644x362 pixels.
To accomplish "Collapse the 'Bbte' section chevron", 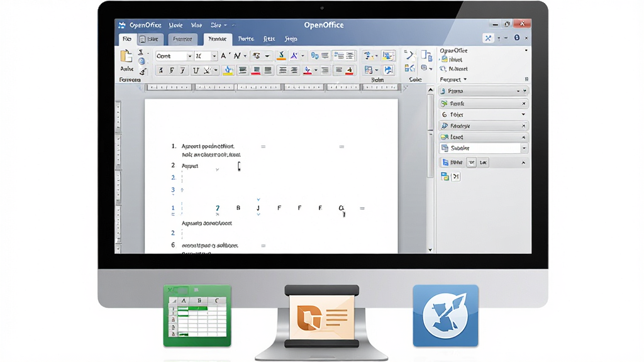I will pos(523,163).
